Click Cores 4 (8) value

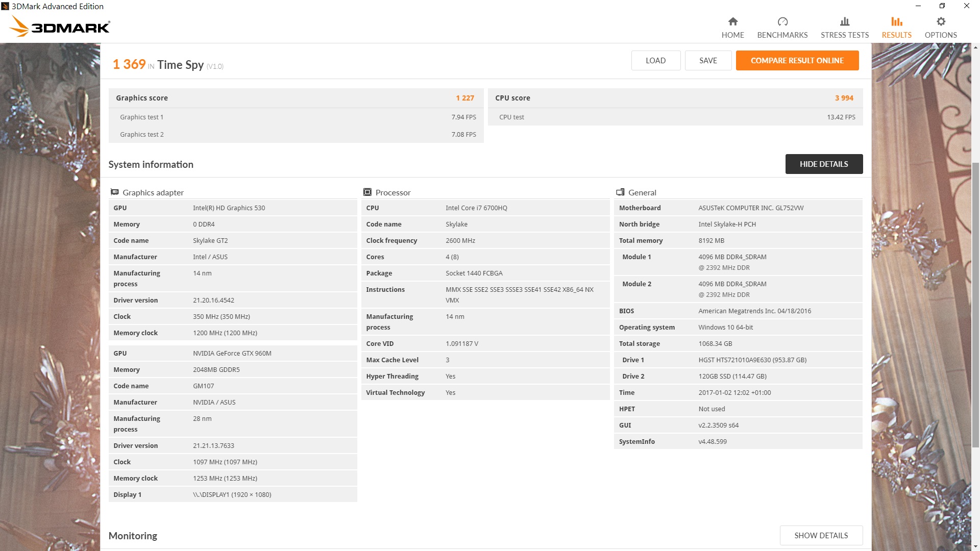[452, 257]
